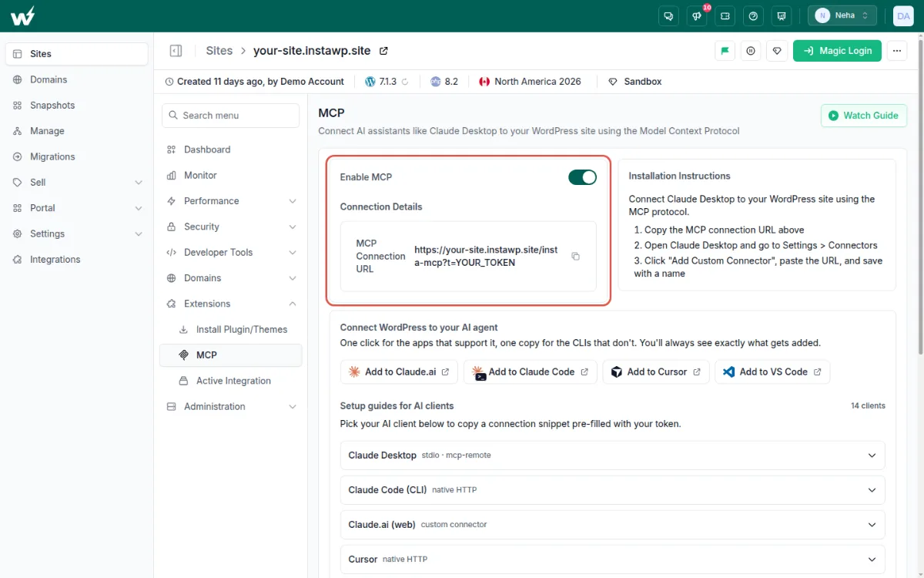Focus the Search menu input field
The width and height of the screenshot is (924, 578).
(x=231, y=116)
